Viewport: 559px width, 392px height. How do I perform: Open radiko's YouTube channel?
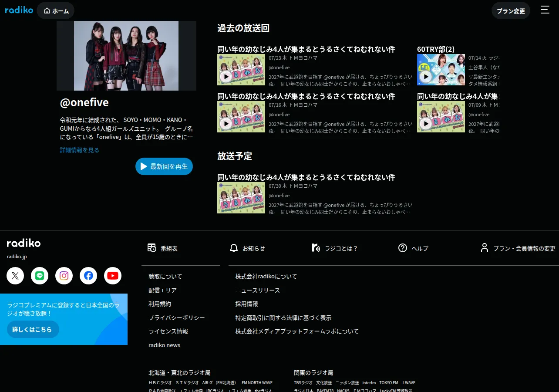click(113, 276)
